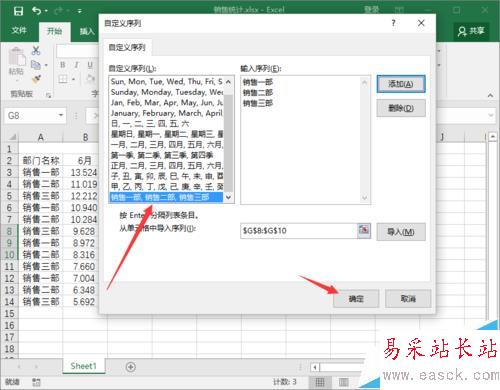Open clipboard pane launcher icon
500x390 pixels.
[49, 95]
